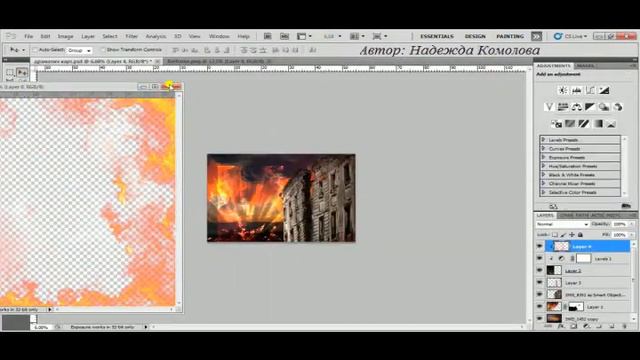
Task: Create a new group folder
Action: 599,327
